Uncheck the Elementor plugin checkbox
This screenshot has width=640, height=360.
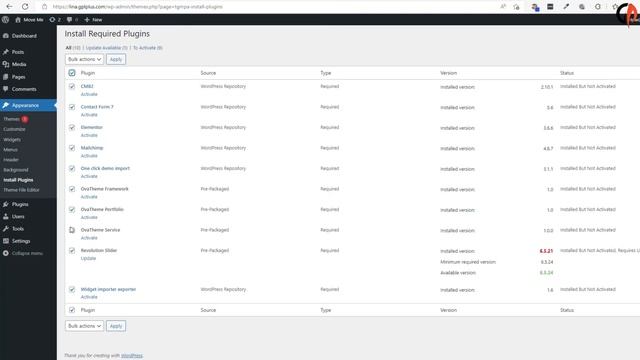coord(72,127)
